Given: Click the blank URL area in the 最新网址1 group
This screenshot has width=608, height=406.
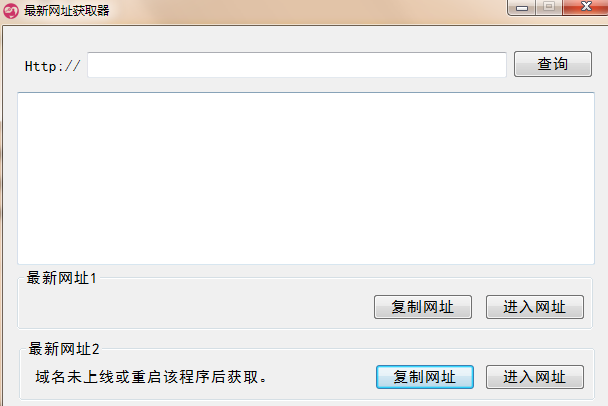Looking at the screenshot, I should pyautogui.click(x=194, y=307).
